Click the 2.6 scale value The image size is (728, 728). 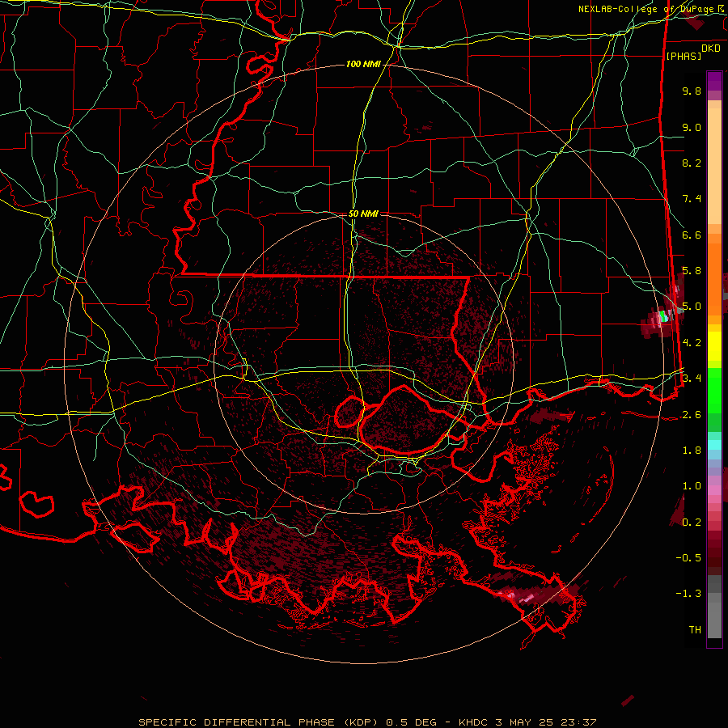click(x=692, y=415)
